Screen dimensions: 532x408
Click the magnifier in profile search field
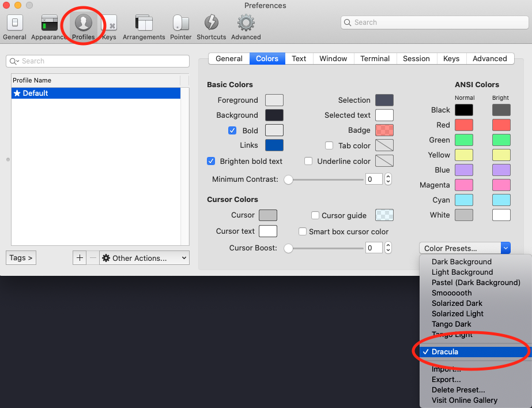(14, 61)
